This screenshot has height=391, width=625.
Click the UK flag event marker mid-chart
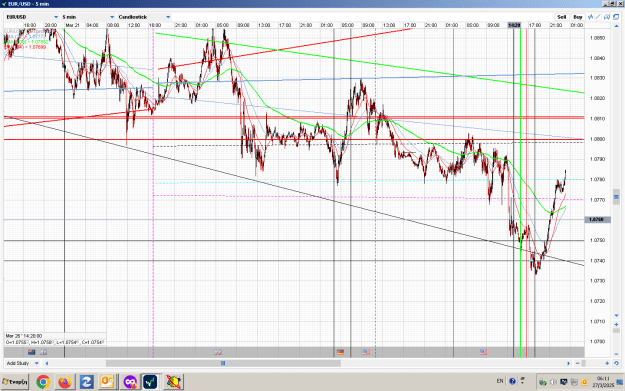tap(218, 352)
